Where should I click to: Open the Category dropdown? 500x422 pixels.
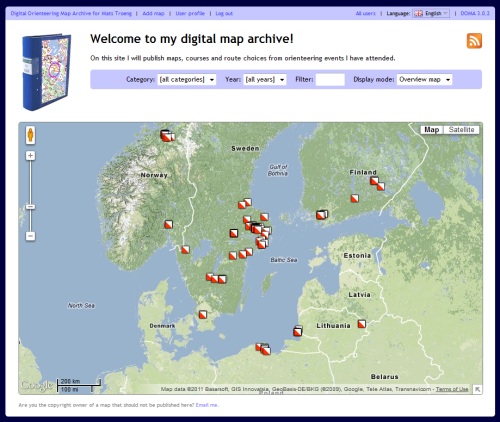point(187,79)
